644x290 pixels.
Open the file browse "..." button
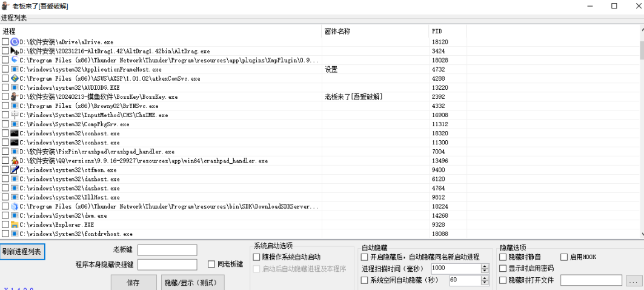click(x=632, y=281)
